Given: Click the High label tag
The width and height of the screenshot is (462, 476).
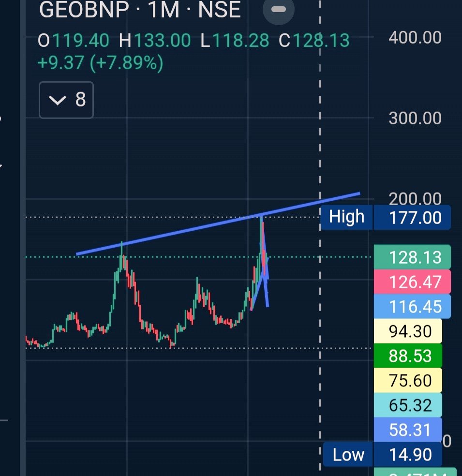Looking at the screenshot, I should 346,217.
